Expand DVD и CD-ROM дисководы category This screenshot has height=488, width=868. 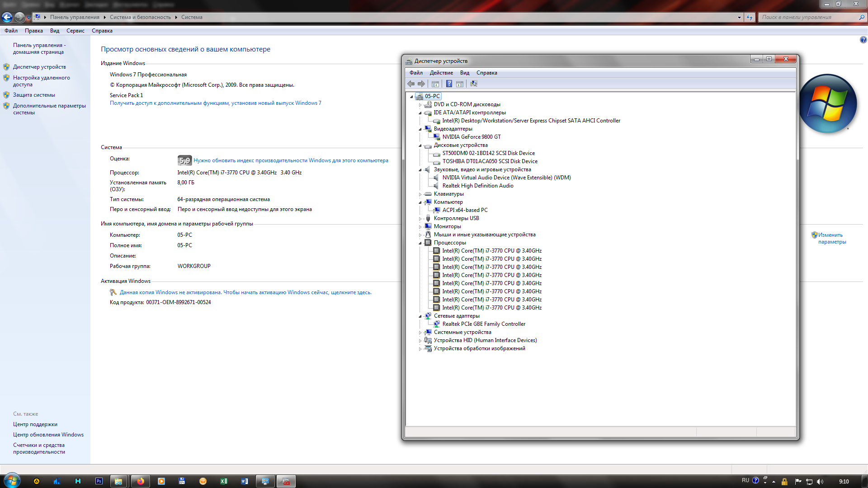pyautogui.click(x=420, y=104)
